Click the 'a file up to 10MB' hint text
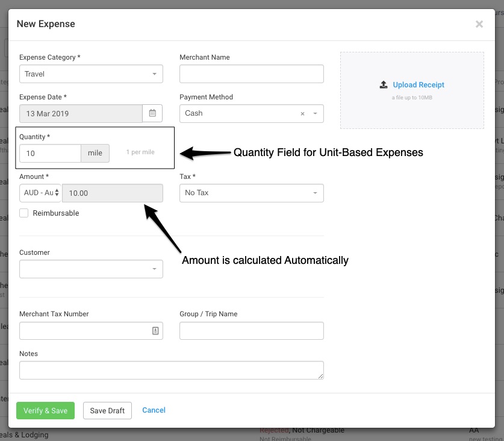 pyautogui.click(x=412, y=98)
